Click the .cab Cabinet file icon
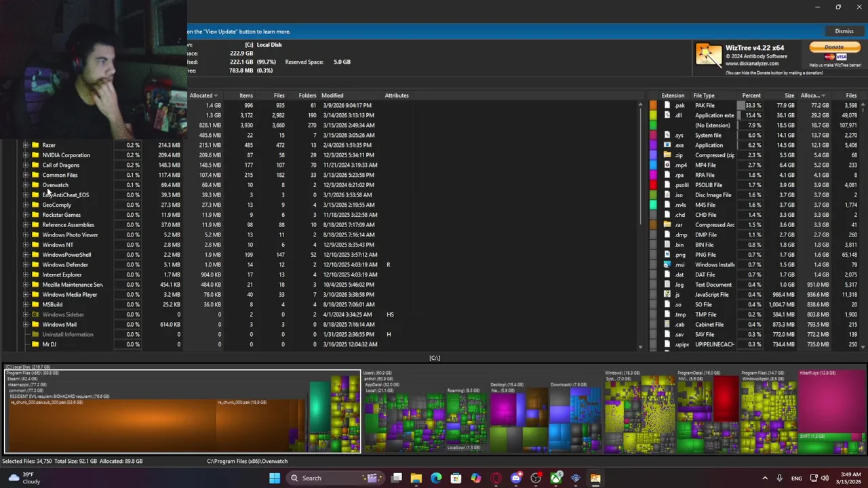868x488 pixels. coord(667,324)
